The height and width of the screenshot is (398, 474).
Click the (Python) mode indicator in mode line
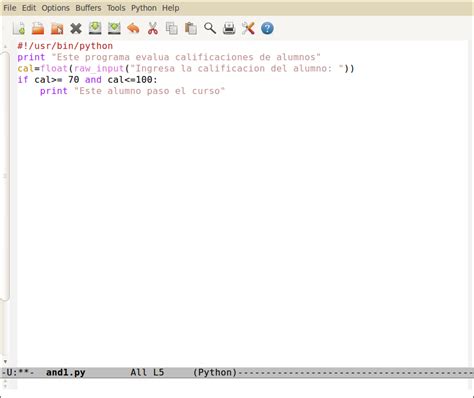[x=215, y=372]
